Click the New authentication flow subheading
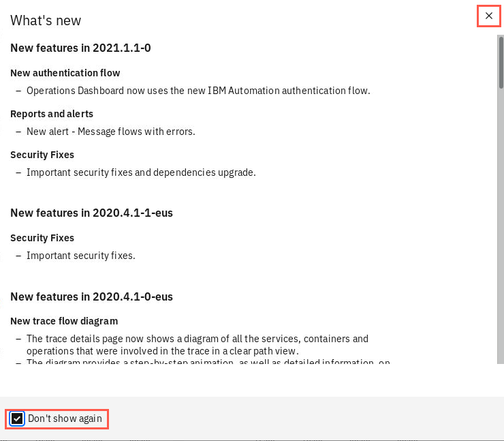This screenshot has width=504, height=441. point(65,73)
